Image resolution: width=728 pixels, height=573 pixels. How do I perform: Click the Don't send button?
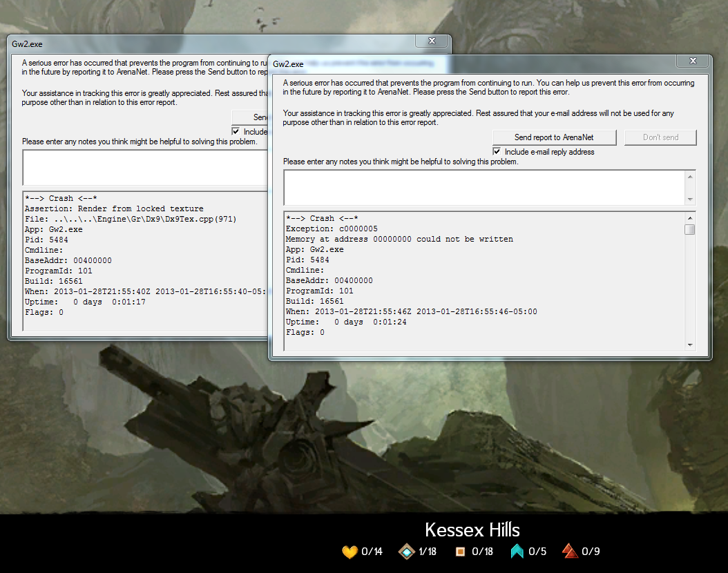click(x=660, y=137)
